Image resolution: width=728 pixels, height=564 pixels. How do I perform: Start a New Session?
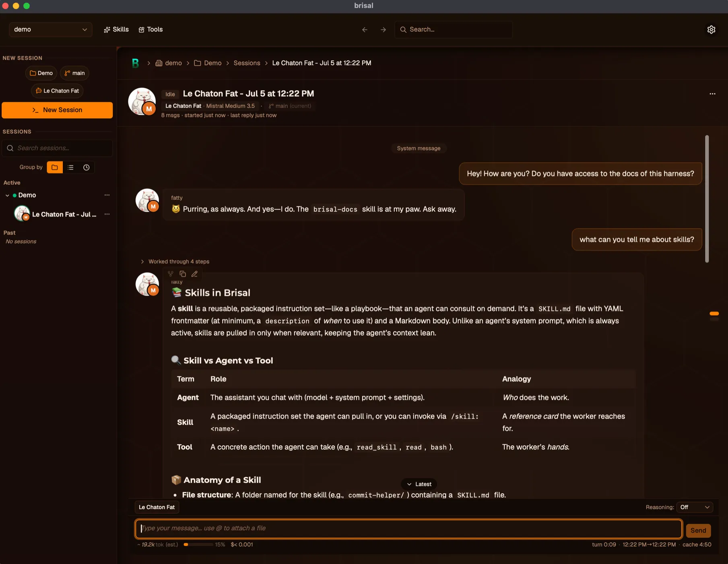[x=57, y=110]
